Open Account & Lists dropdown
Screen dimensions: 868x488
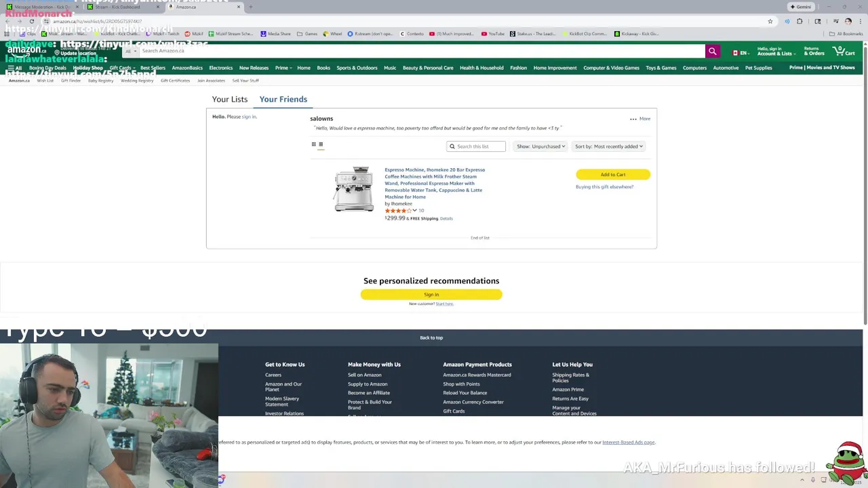tap(776, 51)
